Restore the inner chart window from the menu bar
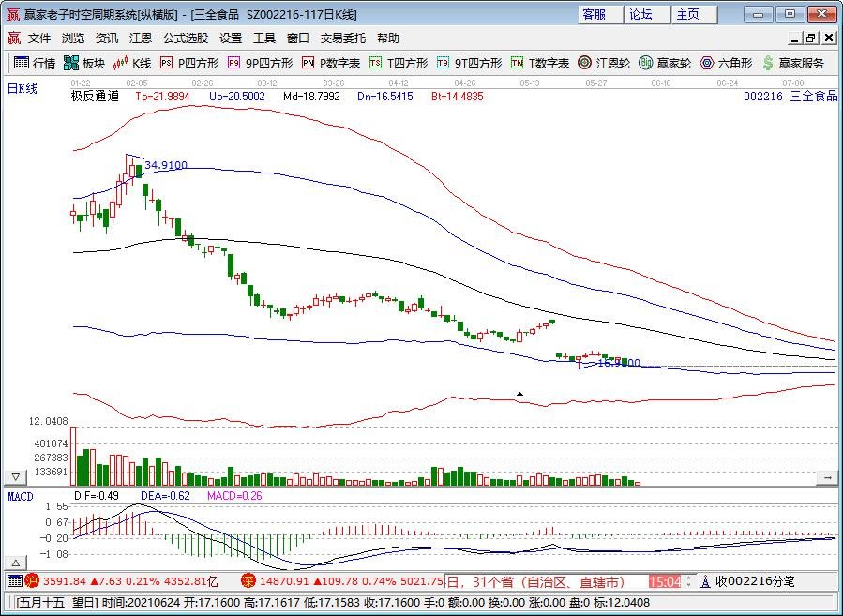Image resolution: width=843 pixels, height=616 pixels. pos(811,38)
